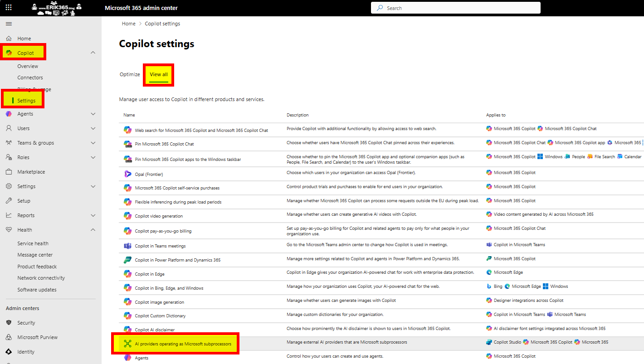Viewport: 644px width, 364px height.
Task: Collapse the Copilot navigation section chevron
Action: coord(93,53)
